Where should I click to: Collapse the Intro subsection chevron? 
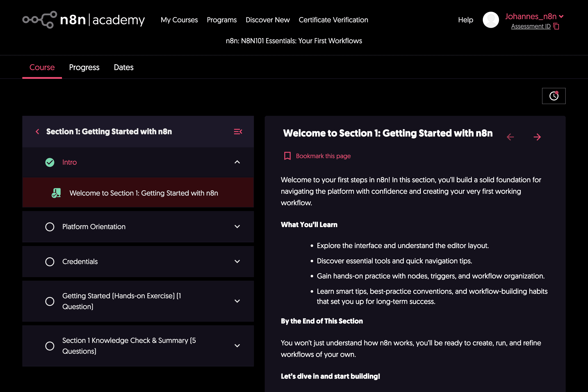237,162
